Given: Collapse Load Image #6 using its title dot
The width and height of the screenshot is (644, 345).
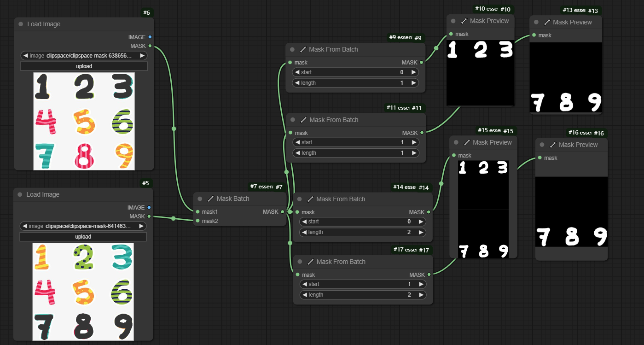Looking at the screenshot, I should tap(21, 24).
